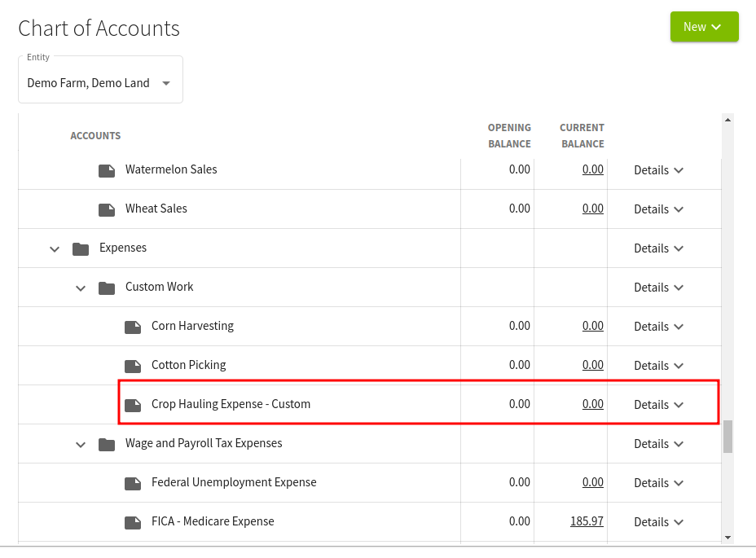Open the Entity selector dropdown

pyautogui.click(x=100, y=82)
